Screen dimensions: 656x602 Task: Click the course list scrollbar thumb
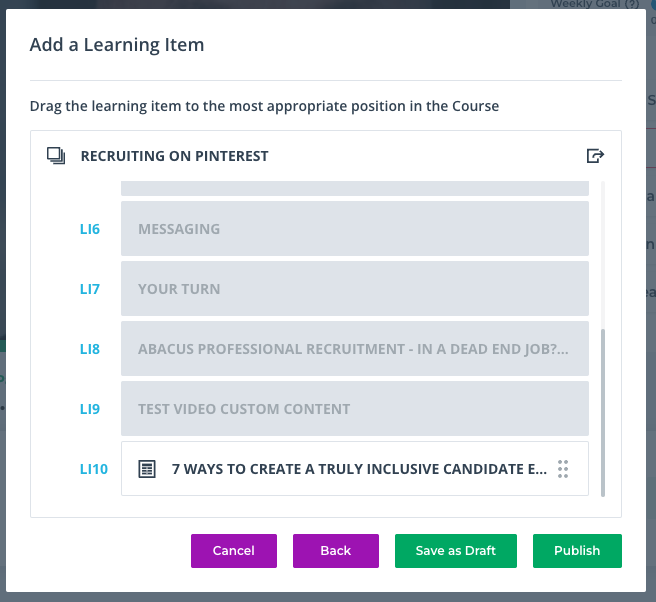point(603,413)
